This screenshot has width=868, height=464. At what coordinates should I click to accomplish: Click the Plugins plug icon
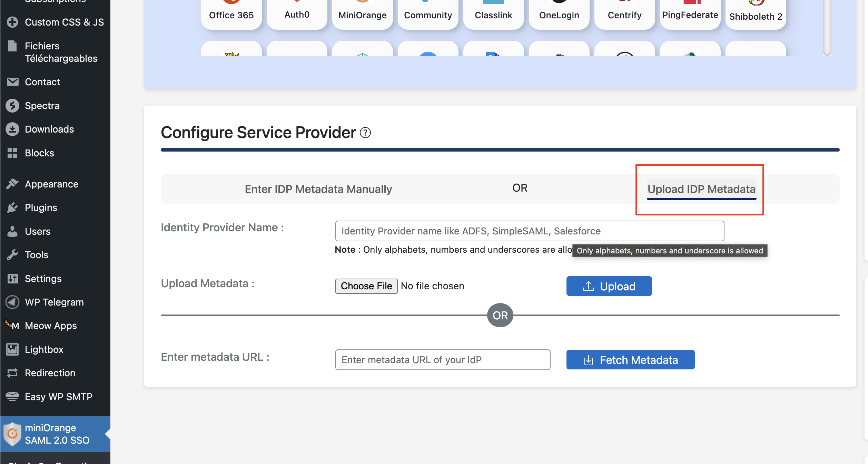12,207
